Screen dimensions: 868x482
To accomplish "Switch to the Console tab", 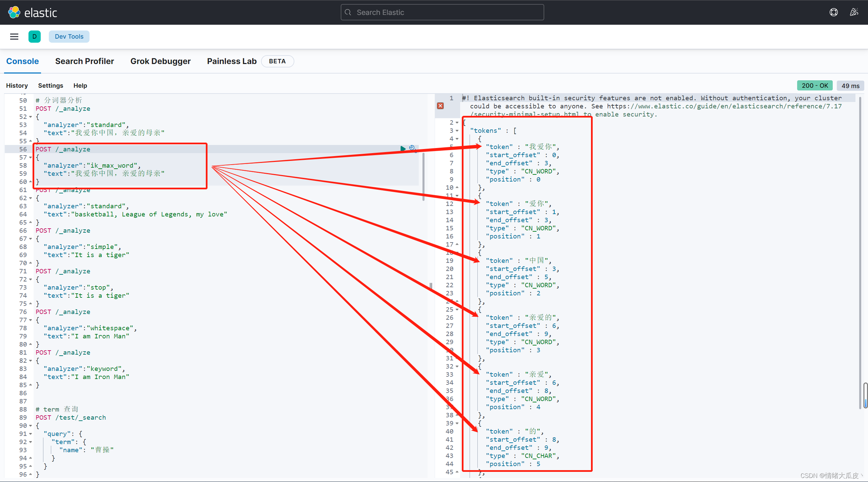I will [x=22, y=61].
